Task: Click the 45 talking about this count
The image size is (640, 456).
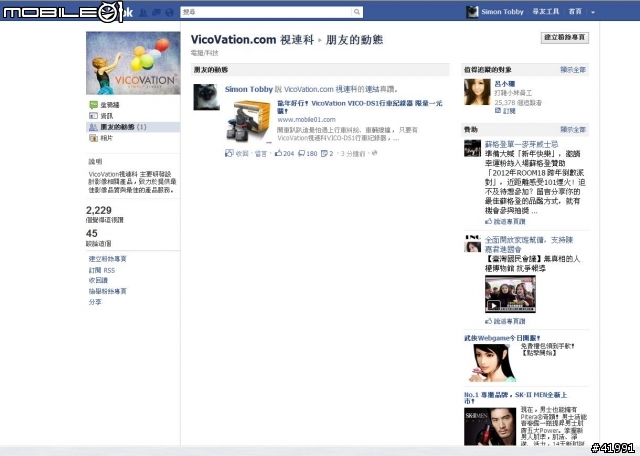Action: (92, 234)
